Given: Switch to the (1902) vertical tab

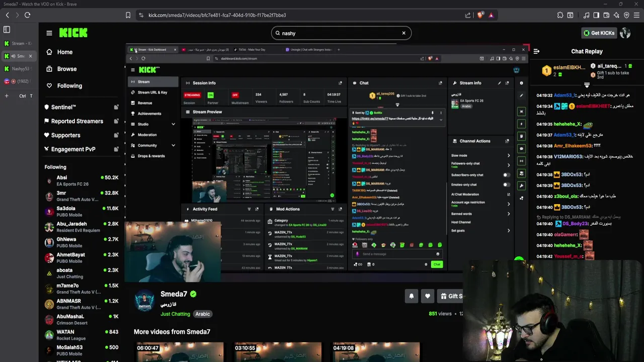Looking at the screenshot, I should 18,81.
